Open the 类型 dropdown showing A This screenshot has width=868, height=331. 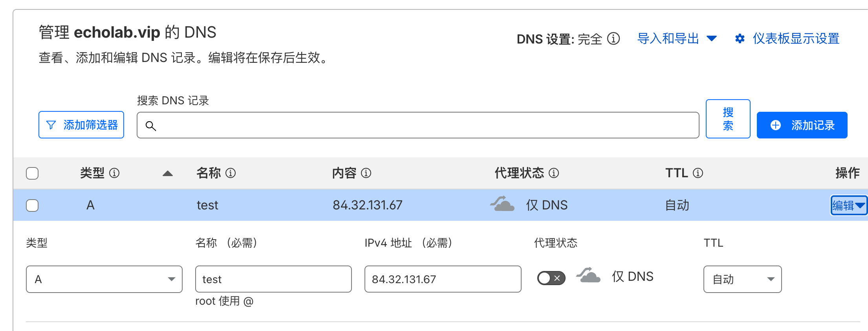(104, 279)
